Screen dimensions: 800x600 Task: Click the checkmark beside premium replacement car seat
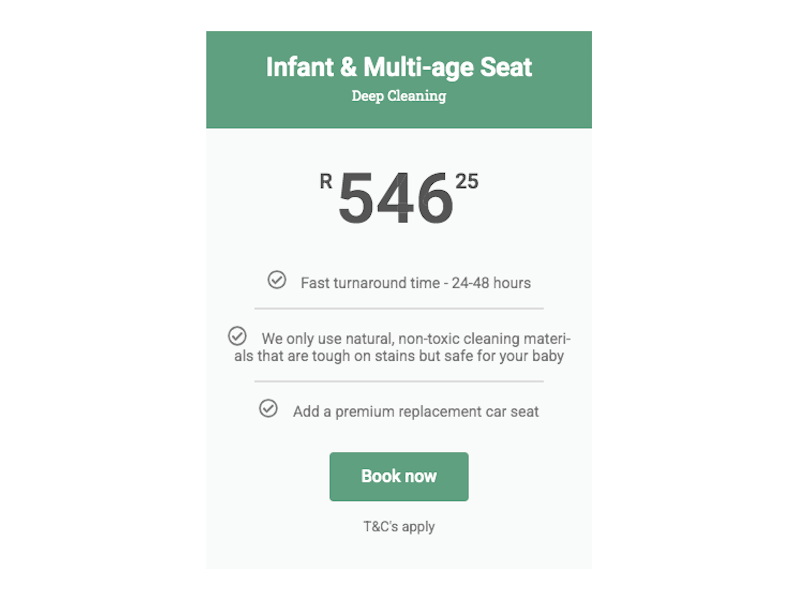click(x=268, y=408)
